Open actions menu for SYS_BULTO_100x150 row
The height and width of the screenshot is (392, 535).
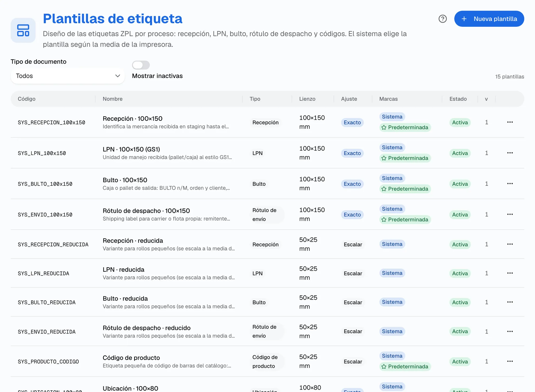[x=510, y=184]
